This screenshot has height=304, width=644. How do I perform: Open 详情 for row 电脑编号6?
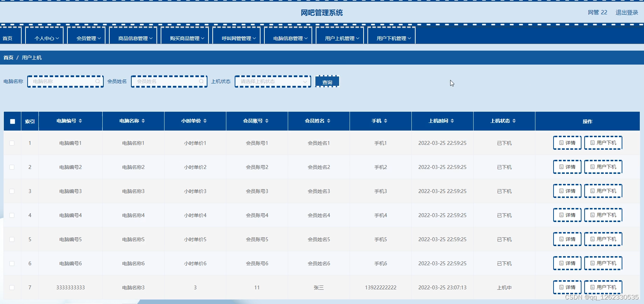[567, 263]
